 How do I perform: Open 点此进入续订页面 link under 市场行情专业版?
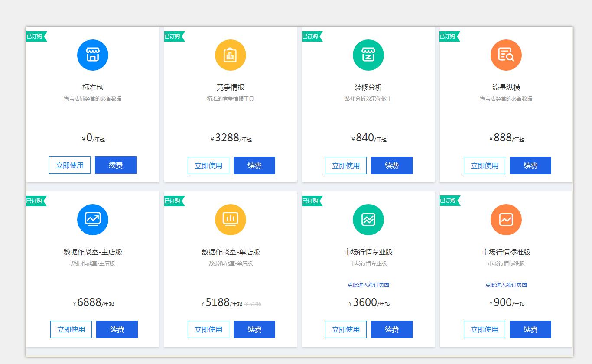368,285
